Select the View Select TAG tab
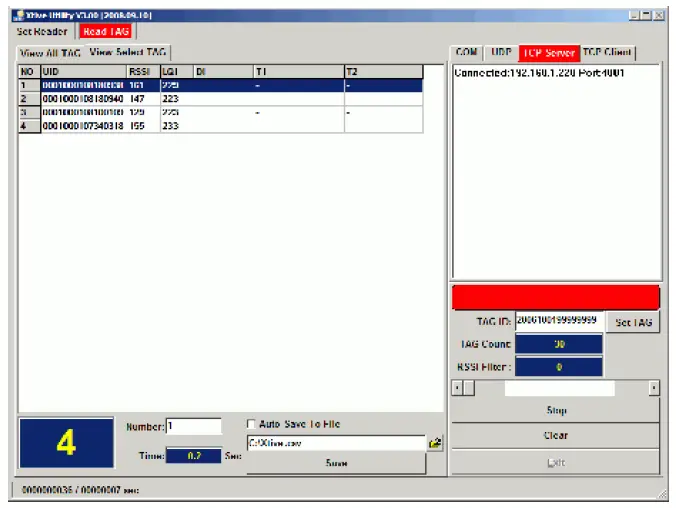 [128, 52]
